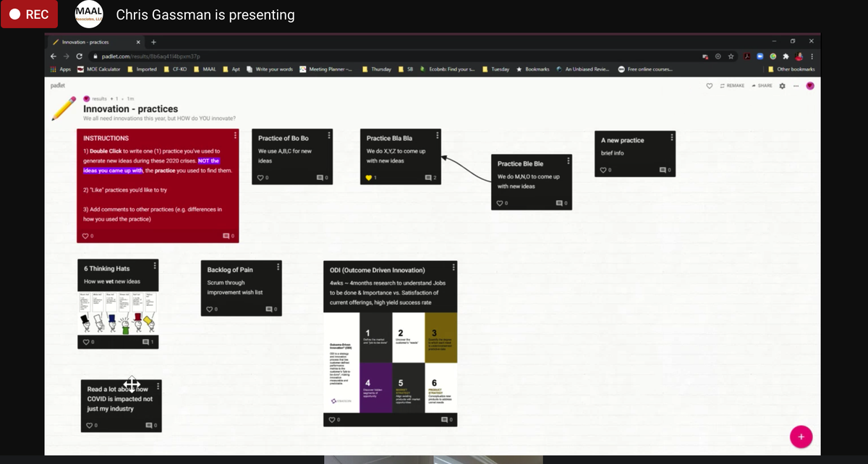Open COVID post three-dot menu
868x464 pixels.
158,387
